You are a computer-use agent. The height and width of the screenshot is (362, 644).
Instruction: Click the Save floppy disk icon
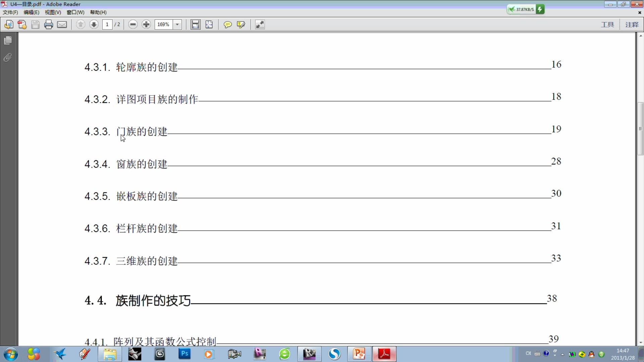point(35,24)
